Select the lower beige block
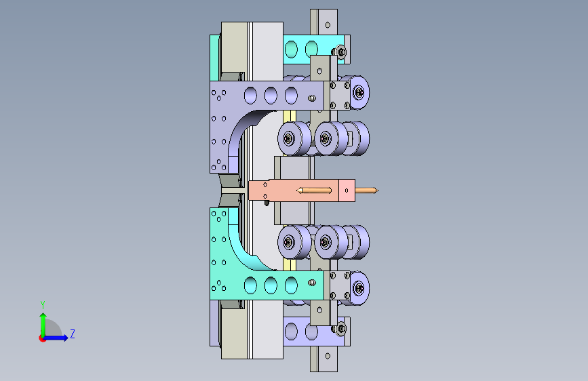Viewport: 588px width, 381px height. click(234, 334)
